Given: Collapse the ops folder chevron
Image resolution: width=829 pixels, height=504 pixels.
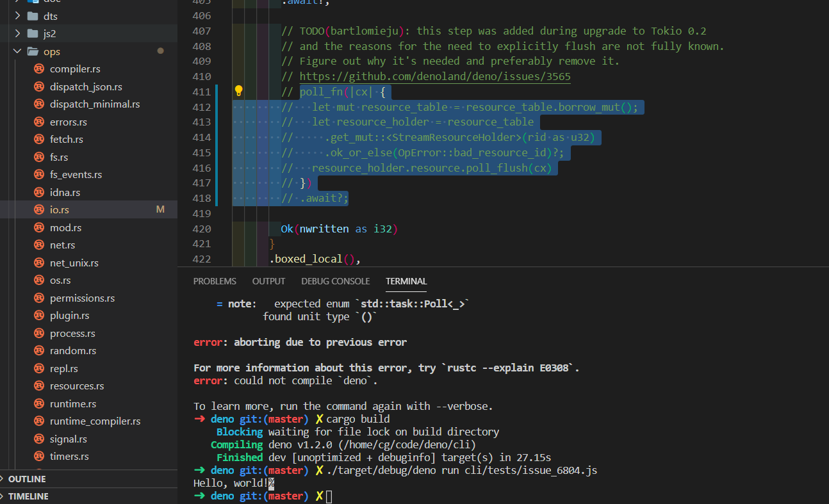Looking at the screenshot, I should (x=18, y=51).
